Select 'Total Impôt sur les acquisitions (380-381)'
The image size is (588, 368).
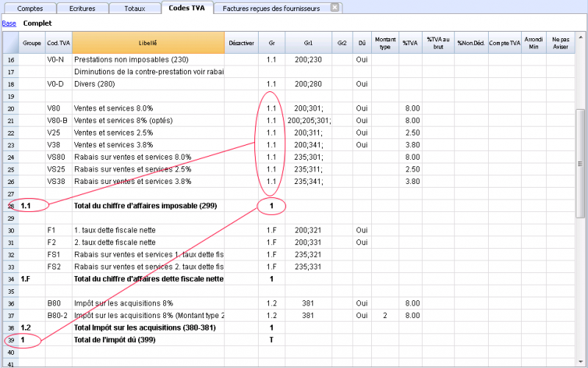[x=148, y=328]
